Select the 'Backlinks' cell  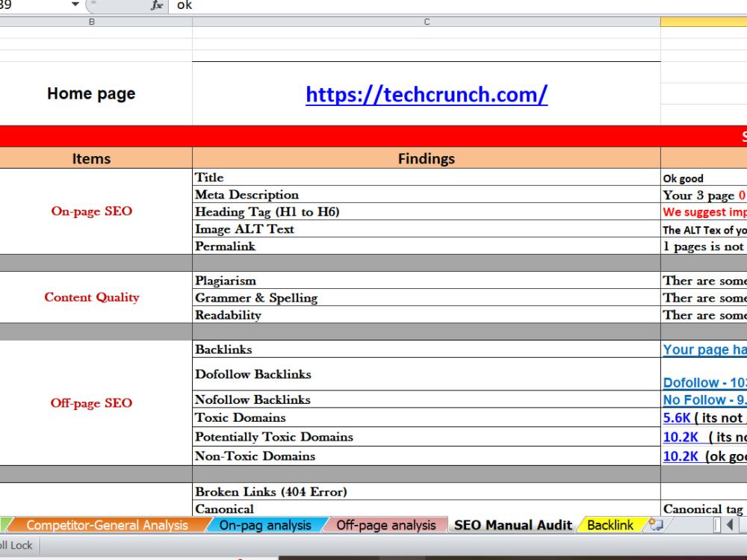pyautogui.click(x=427, y=349)
